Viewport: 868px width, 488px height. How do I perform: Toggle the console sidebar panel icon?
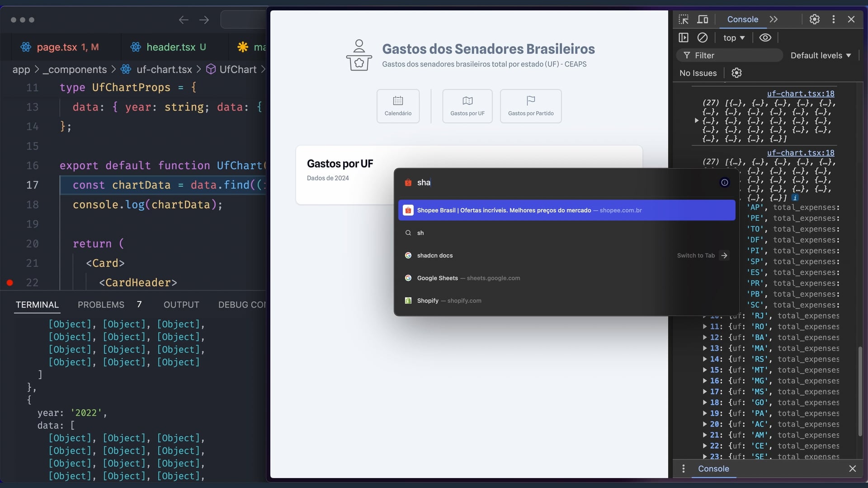(x=684, y=38)
